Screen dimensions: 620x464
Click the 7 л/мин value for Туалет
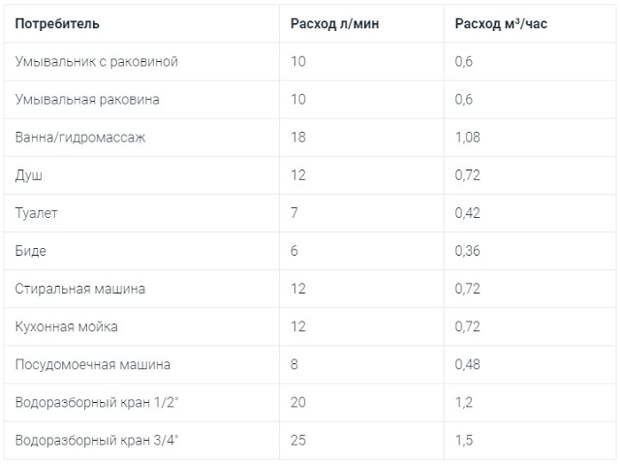click(295, 213)
